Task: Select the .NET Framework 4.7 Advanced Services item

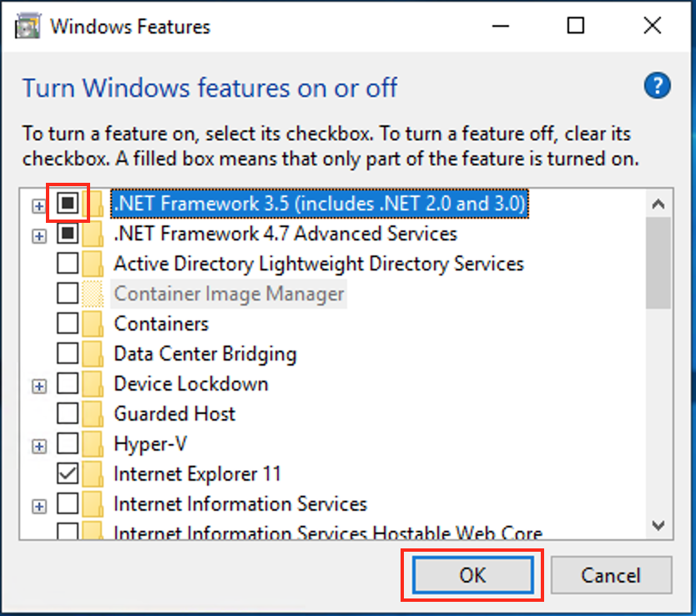Action: (x=285, y=234)
